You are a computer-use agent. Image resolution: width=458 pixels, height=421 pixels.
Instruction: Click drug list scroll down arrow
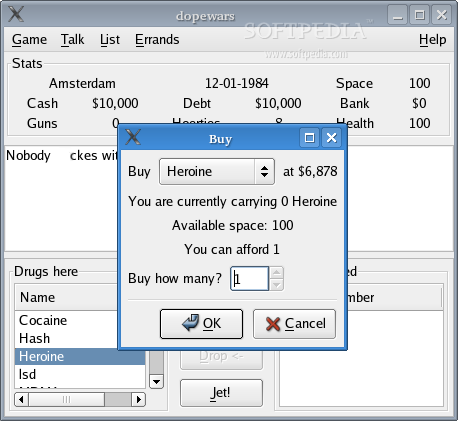(156, 381)
